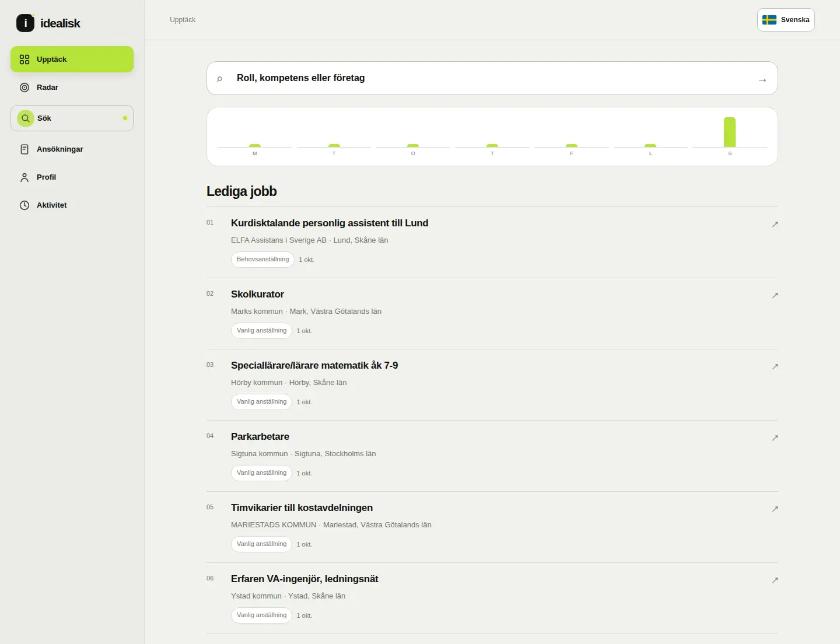Open the Radar page
Viewport: 840px width, 644px height.
point(72,87)
